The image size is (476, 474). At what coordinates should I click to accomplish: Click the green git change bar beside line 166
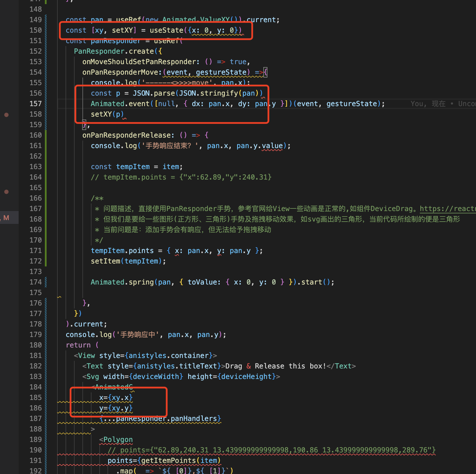(x=46, y=198)
